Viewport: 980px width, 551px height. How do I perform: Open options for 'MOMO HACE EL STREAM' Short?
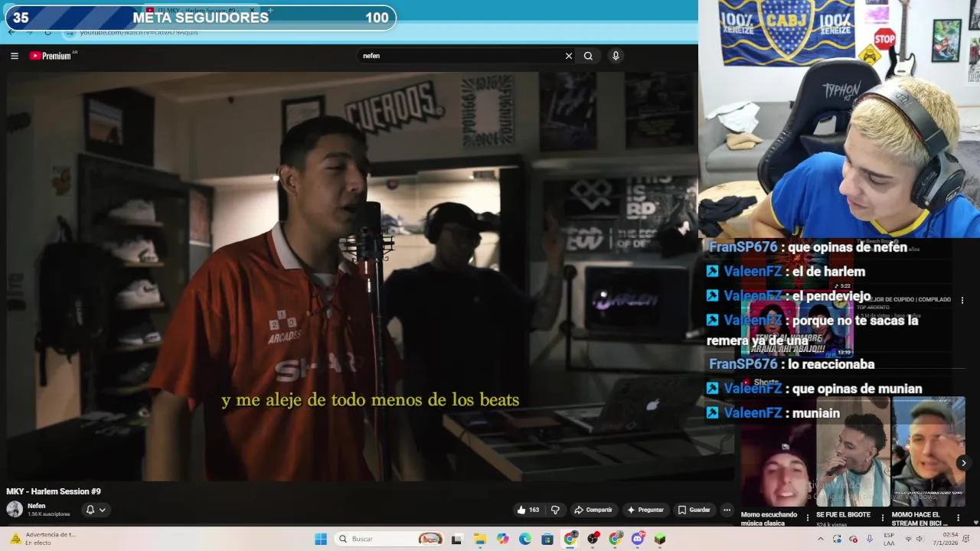coord(958,518)
